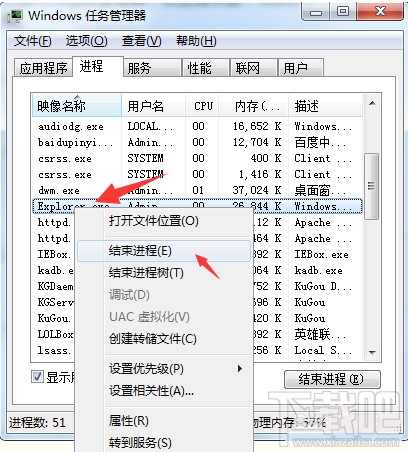Click the process list scroll-up arrow

372,104
